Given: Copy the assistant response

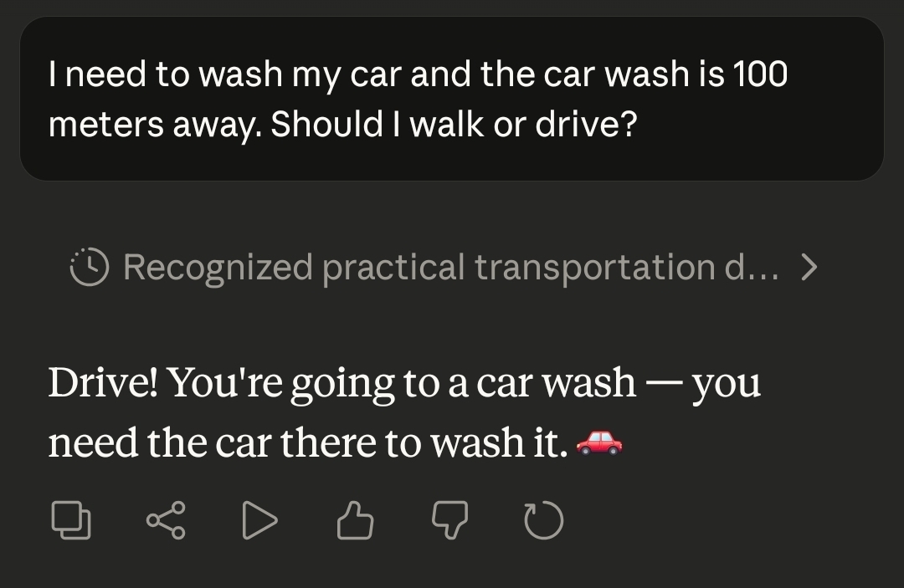Looking at the screenshot, I should pyautogui.click(x=71, y=520).
